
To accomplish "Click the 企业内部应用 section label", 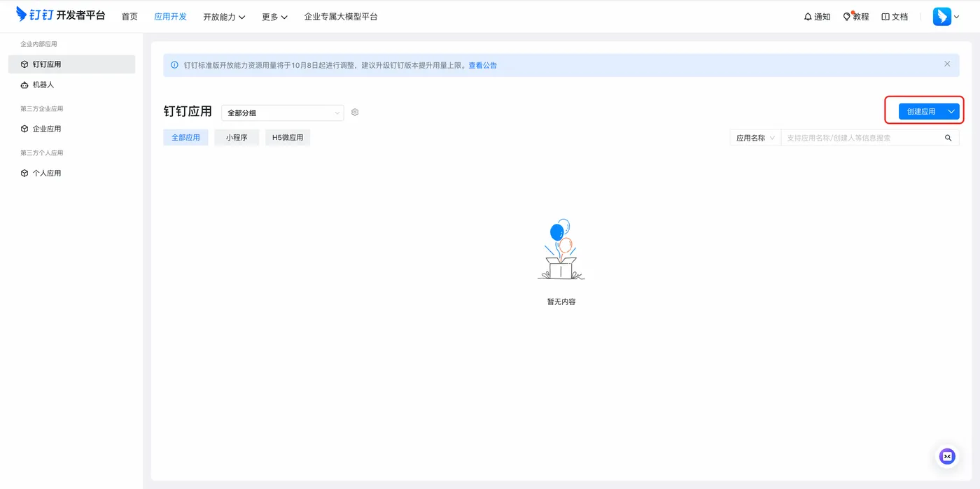I will click(38, 44).
